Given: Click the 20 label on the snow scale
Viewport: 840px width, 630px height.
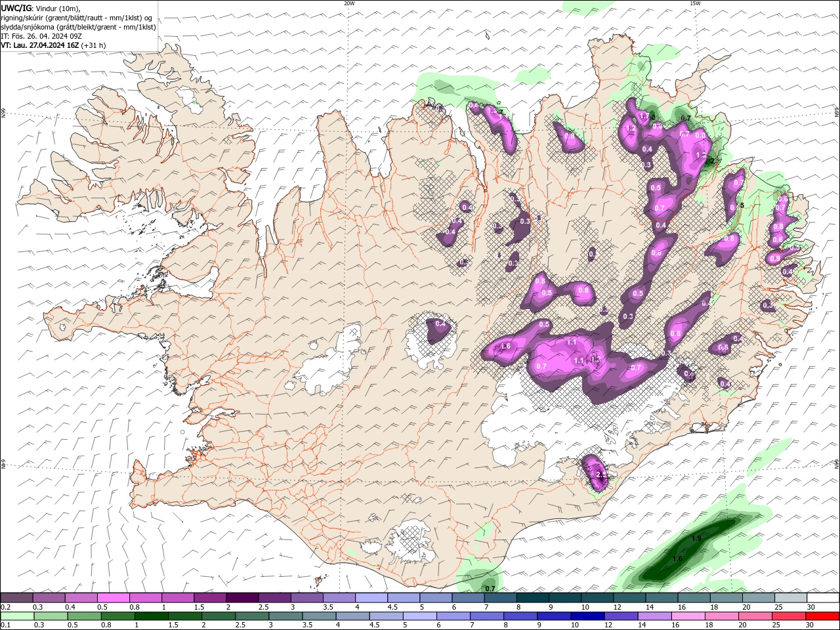Looking at the screenshot, I should pyautogui.click(x=747, y=608).
